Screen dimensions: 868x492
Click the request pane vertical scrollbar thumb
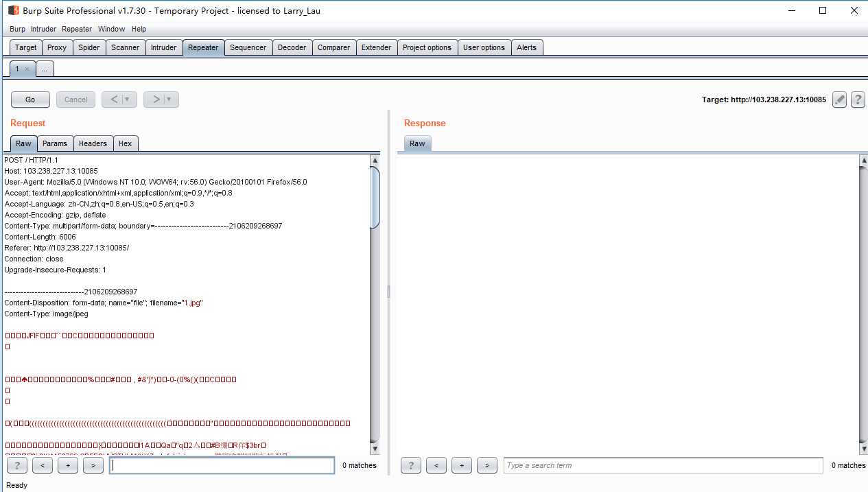click(x=375, y=198)
